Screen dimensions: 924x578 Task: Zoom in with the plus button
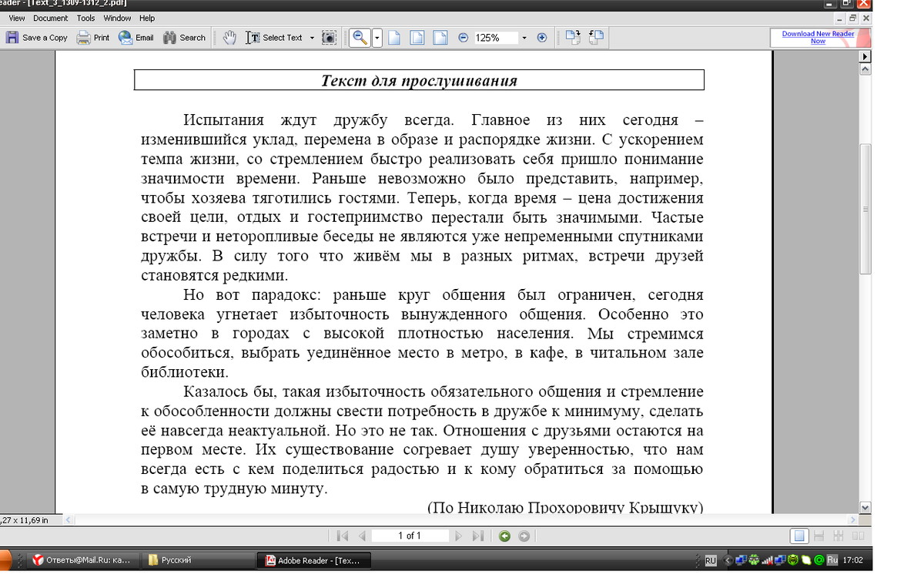click(541, 37)
